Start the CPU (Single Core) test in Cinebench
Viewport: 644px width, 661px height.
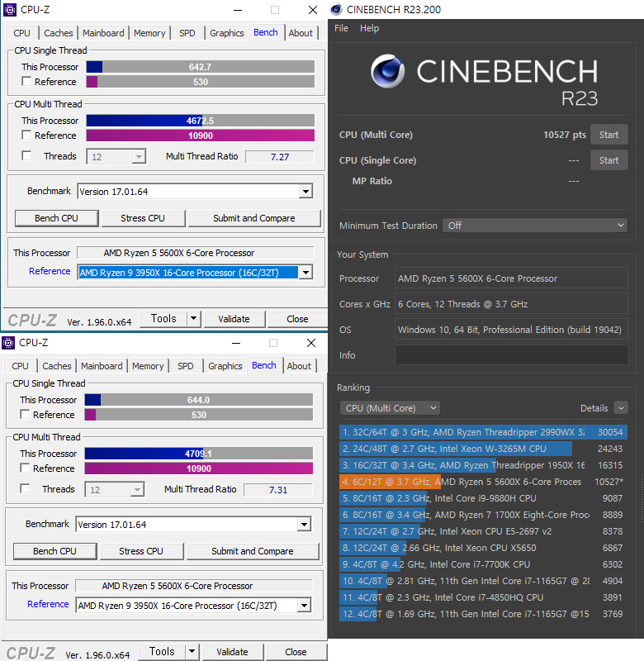point(609,160)
